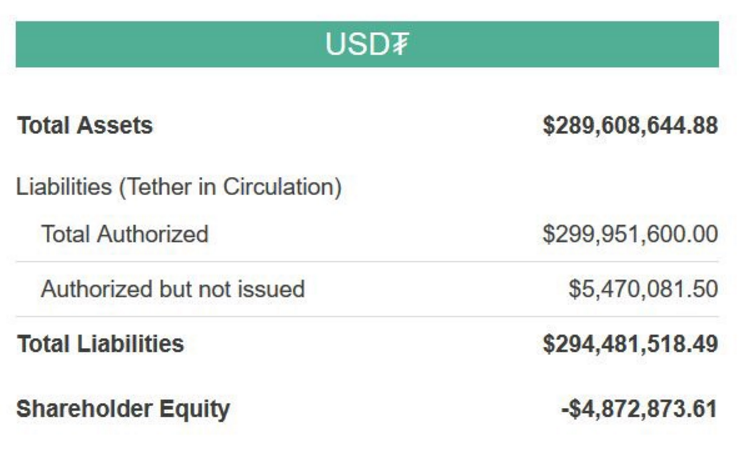Image resolution: width=751 pixels, height=465 pixels.
Task: Click the minus sign before shareholder equity value
Action: tap(566, 409)
